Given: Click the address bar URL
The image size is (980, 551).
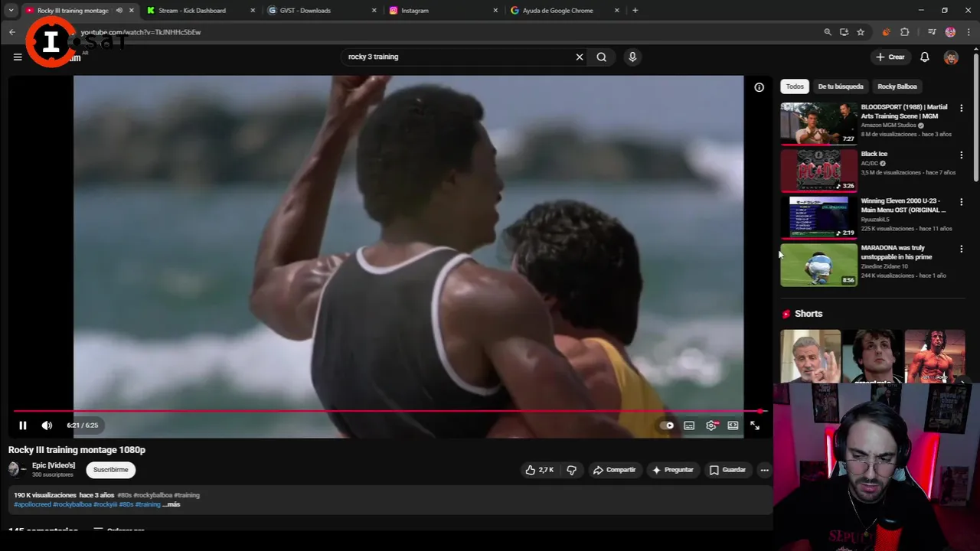Looking at the screenshot, I should click(x=141, y=32).
